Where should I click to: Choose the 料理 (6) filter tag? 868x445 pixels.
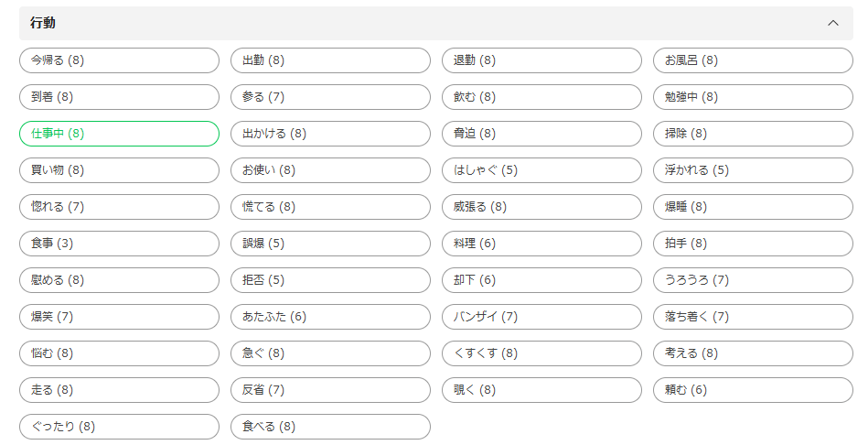(541, 244)
